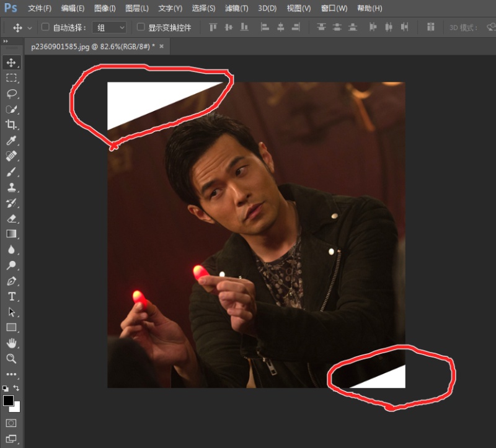Align top edges in options bar
The image size is (496, 448).
213,27
